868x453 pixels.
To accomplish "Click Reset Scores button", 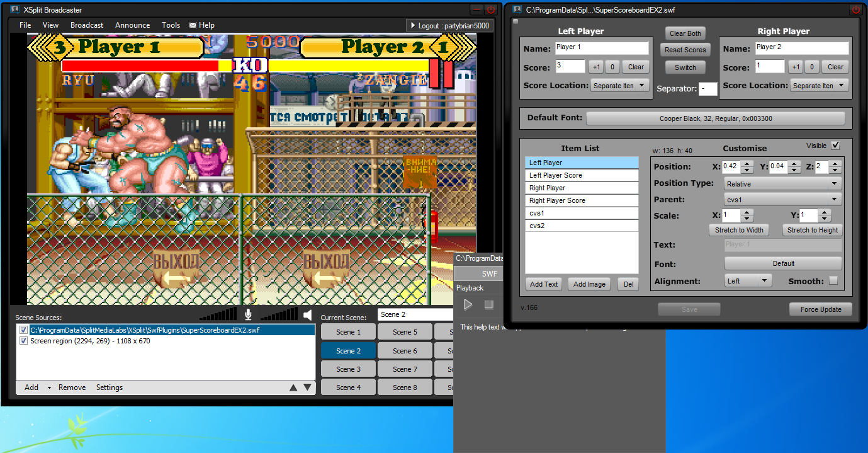I will click(x=685, y=50).
